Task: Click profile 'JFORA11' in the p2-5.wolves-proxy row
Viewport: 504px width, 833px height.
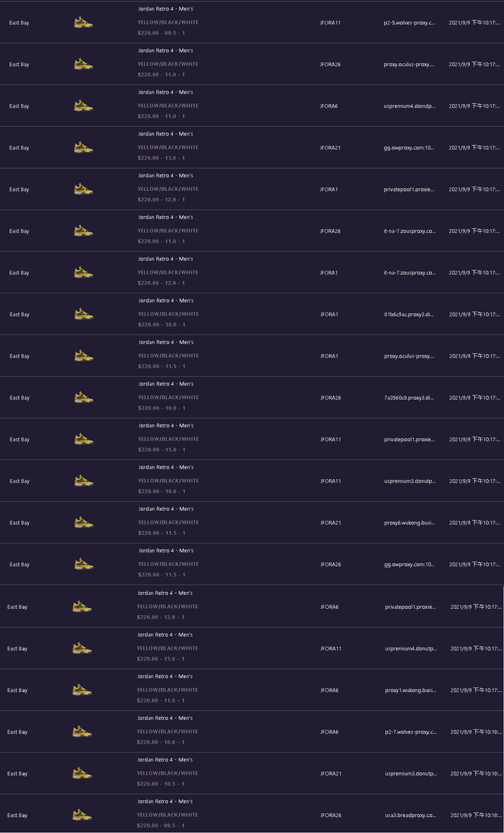Action: pyautogui.click(x=330, y=23)
